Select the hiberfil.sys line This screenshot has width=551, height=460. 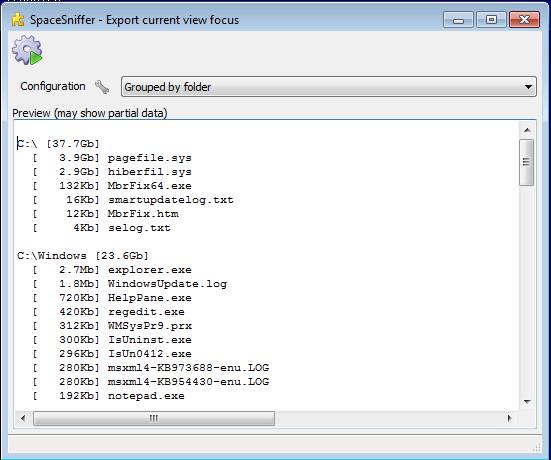112,172
